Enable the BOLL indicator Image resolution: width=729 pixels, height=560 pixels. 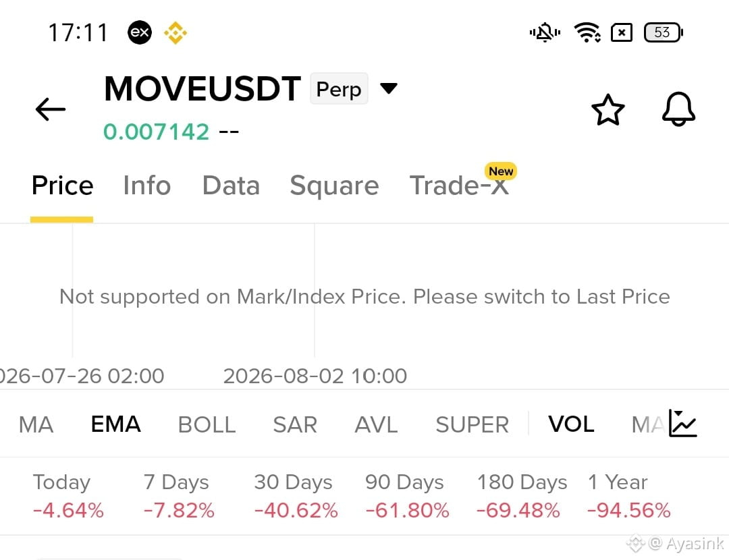click(207, 424)
